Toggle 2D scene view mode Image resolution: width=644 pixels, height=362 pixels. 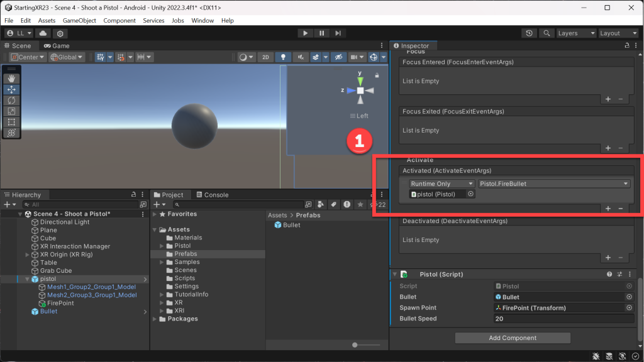pos(265,57)
